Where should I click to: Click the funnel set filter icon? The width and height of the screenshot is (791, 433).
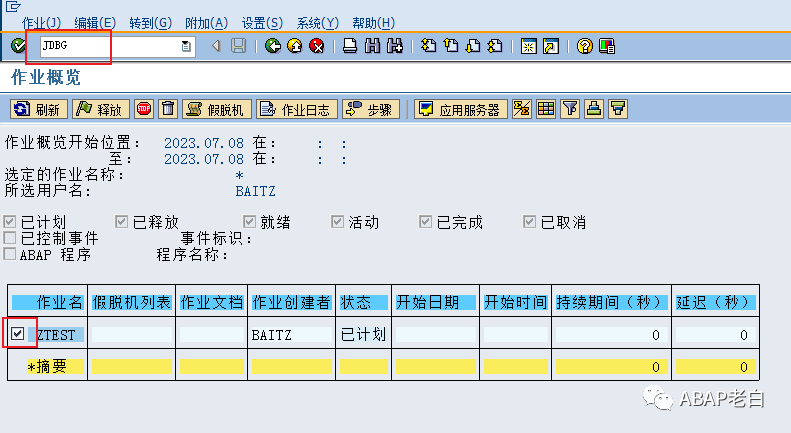point(570,109)
